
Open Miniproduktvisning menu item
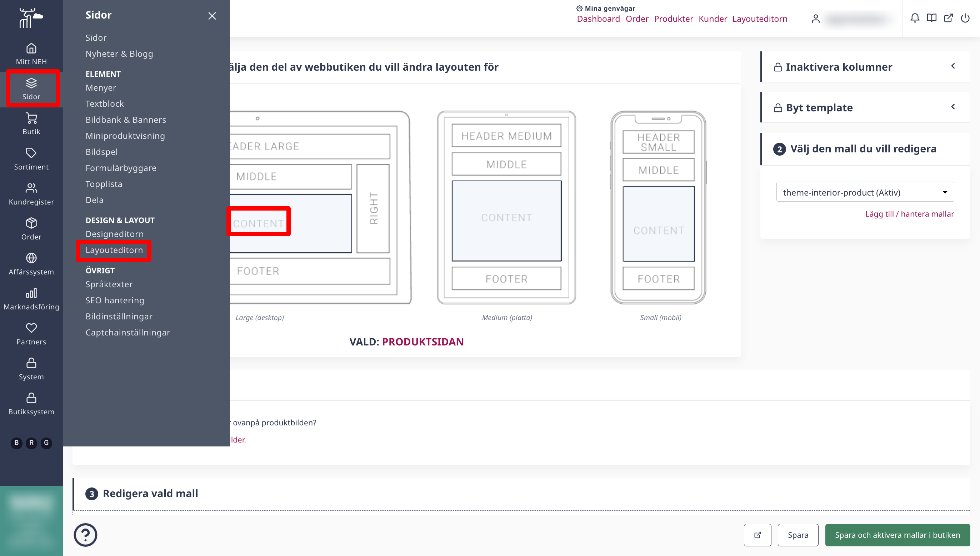(x=125, y=136)
